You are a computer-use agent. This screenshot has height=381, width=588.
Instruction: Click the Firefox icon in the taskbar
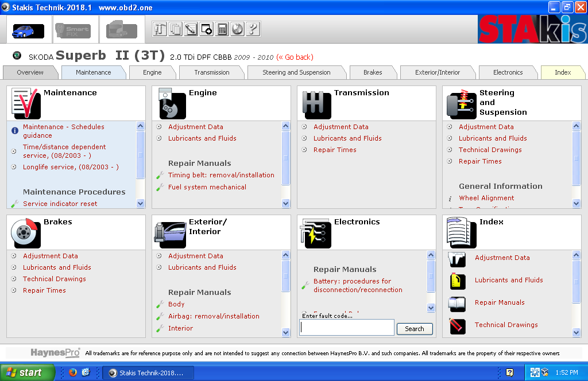click(73, 372)
